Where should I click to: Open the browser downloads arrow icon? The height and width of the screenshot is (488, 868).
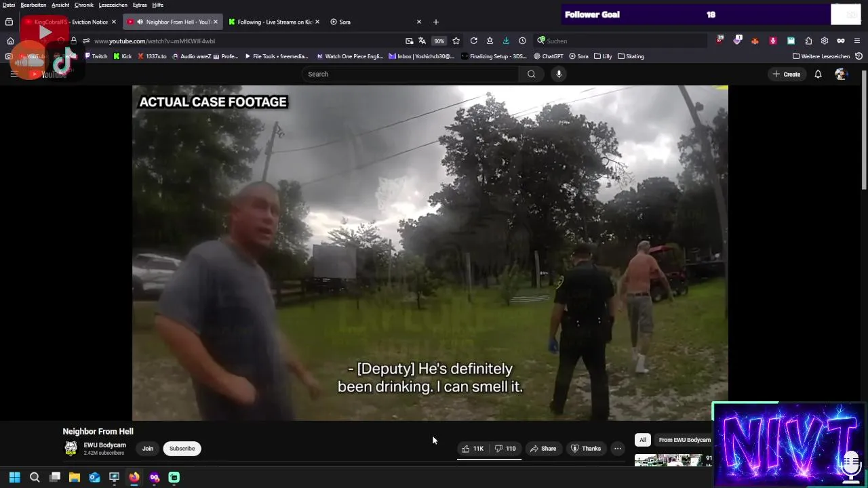click(506, 41)
